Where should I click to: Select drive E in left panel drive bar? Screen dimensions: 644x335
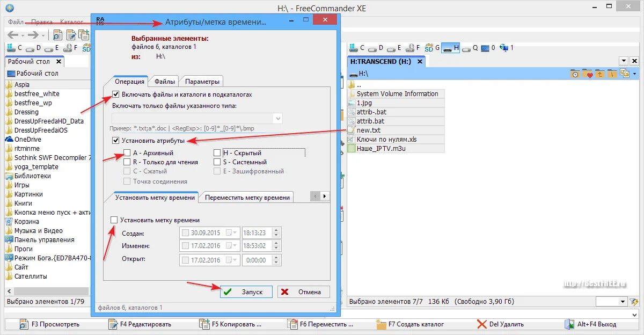[x=50, y=48]
